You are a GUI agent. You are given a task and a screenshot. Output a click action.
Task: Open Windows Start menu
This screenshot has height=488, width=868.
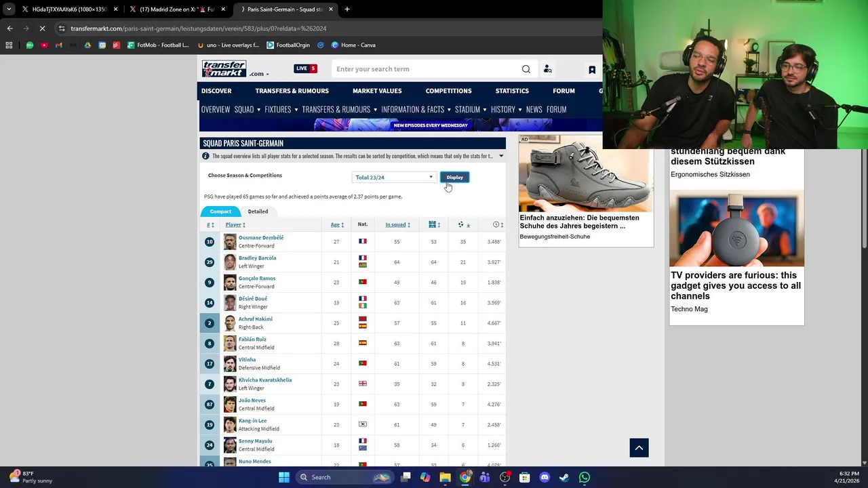click(284, 477)
